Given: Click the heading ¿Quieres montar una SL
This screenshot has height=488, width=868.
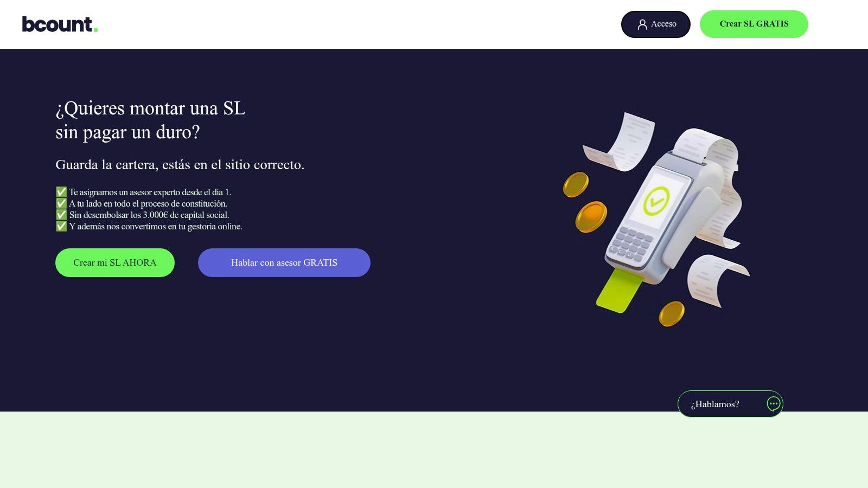Looking at the screenshot, I should tap(150, 108).
